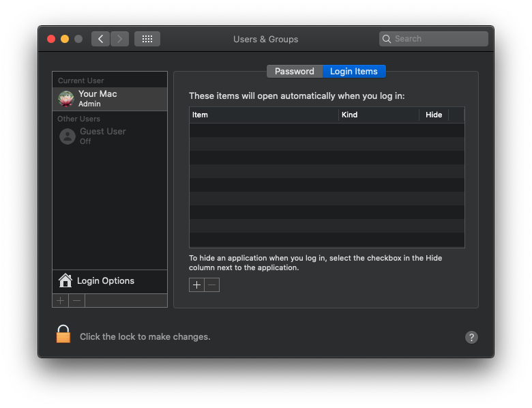This screenshot has width=532, height=408.
Task: Add a user with the sidebar plus button
Action: click(61, 301)
